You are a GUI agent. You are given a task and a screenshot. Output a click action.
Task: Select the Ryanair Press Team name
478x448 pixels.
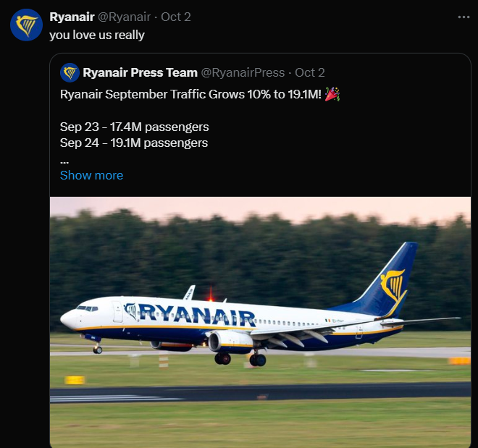[x=141, y=72]
